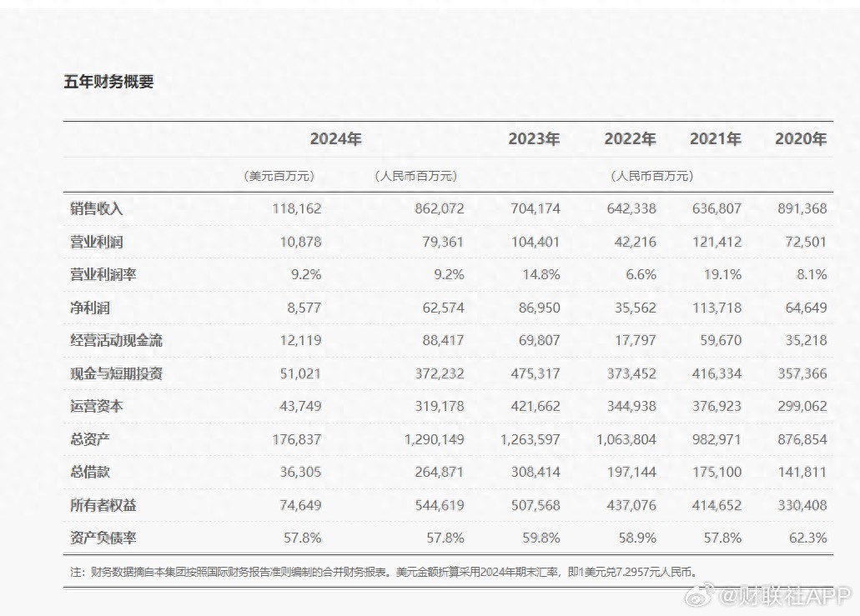Viewport: 860px width, 616px height.
Task: Click the 经营活动现金流 row label
Action: (116, 340)
